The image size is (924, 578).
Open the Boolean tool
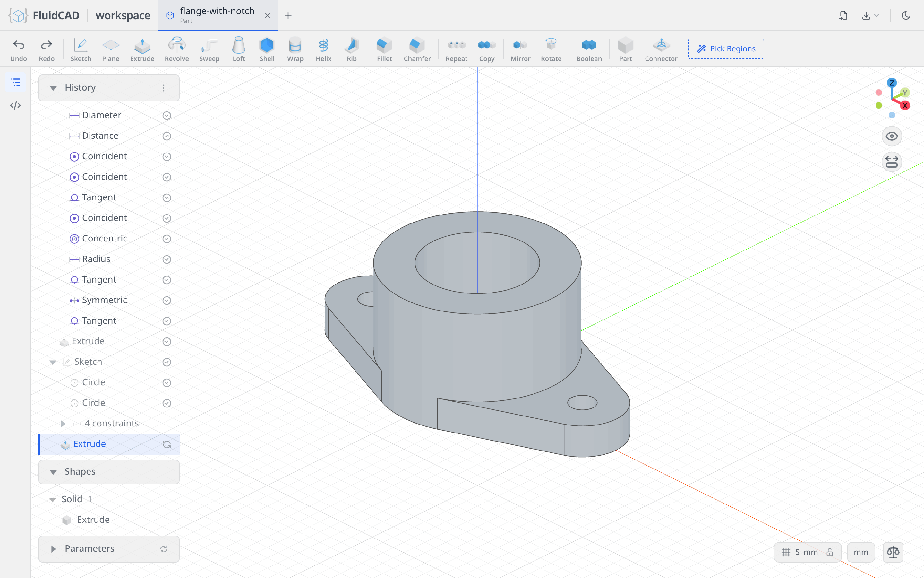(x=589, y=49)
